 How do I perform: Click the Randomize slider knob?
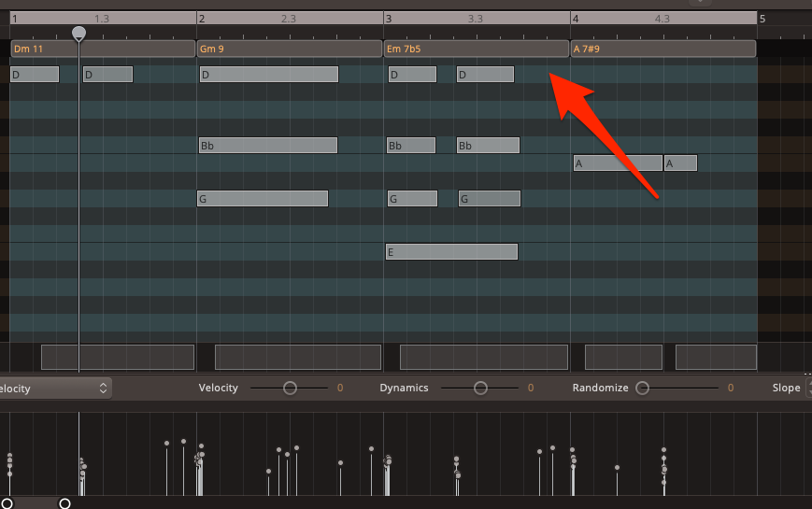click(643, 388)
